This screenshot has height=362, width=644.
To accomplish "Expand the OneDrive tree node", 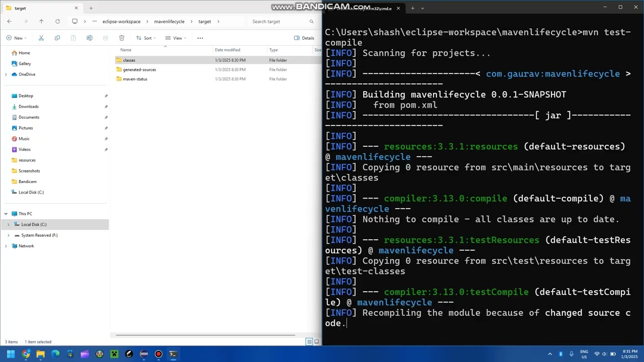I will [x=6, y=74].
